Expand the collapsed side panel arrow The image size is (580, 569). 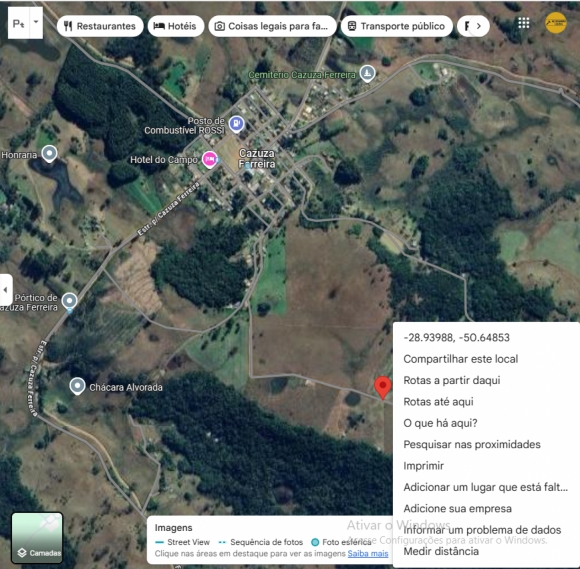click(x=6, y=290)
